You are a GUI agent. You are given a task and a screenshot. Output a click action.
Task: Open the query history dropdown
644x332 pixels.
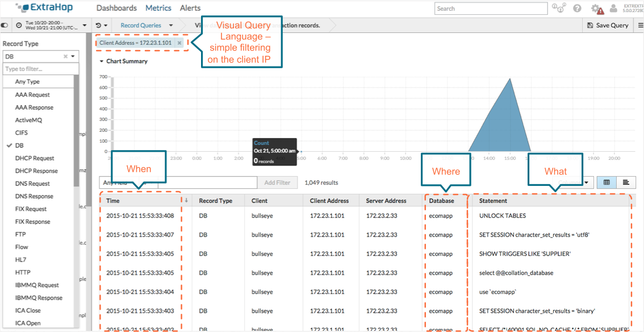[x=102, y=26]
